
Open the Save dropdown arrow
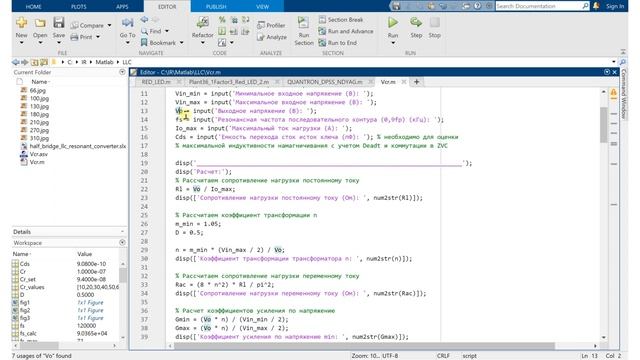pos(59,43)
